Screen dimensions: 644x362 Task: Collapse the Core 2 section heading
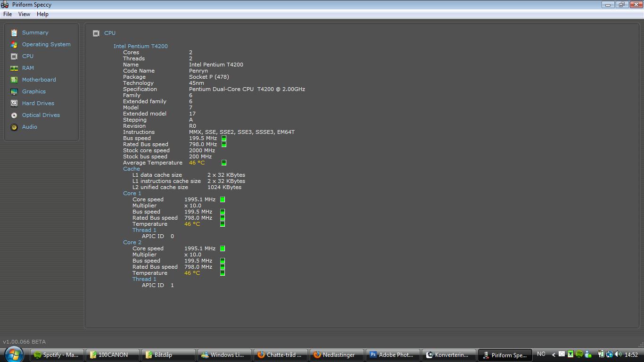pyautogui.click(x=132, y=242)
